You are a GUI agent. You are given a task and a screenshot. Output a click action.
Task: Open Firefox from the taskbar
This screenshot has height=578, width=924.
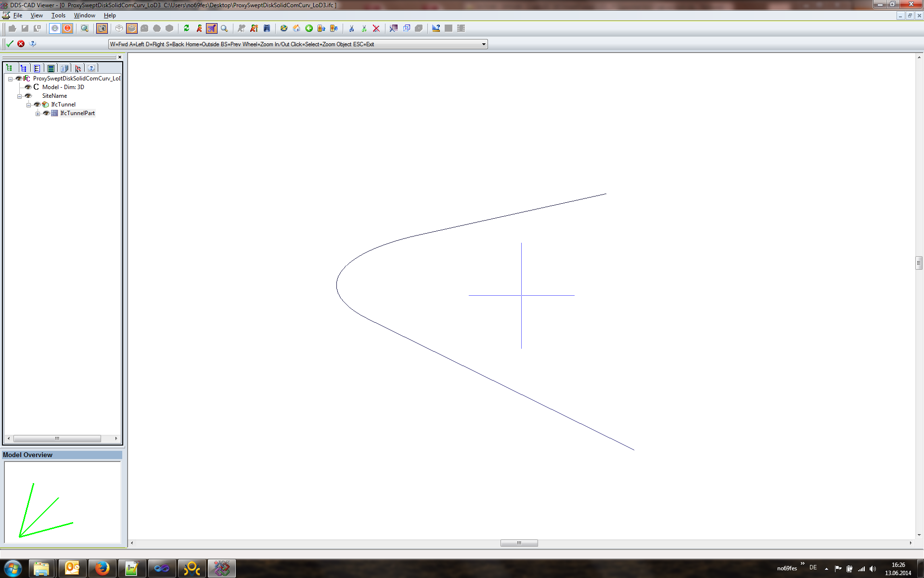pos(102,568)
